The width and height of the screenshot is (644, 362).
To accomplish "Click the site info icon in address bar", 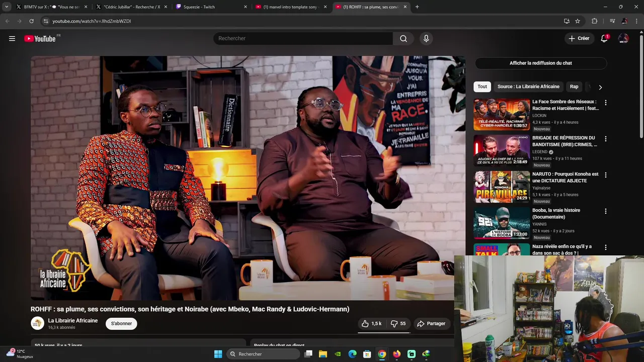I will 46,21.
